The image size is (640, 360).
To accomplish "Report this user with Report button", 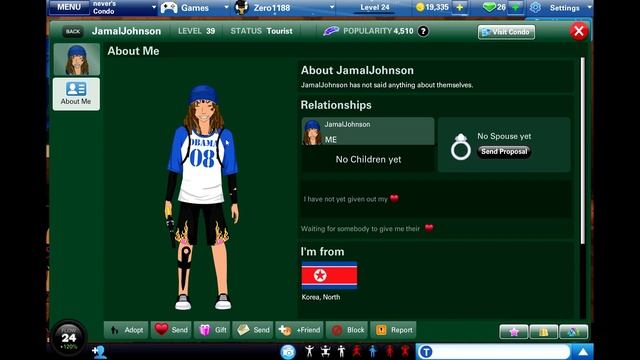I will pyautogui.click(x=393, y=330).
